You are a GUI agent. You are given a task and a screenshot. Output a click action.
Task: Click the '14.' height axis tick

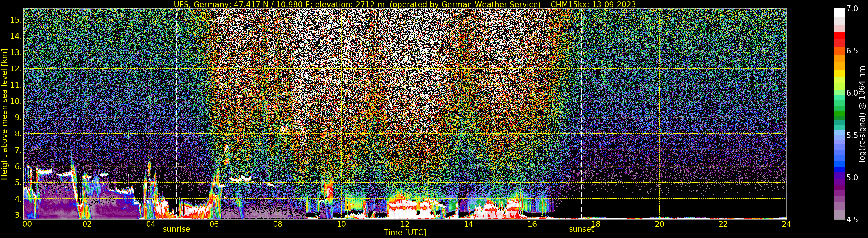point(16,36)
